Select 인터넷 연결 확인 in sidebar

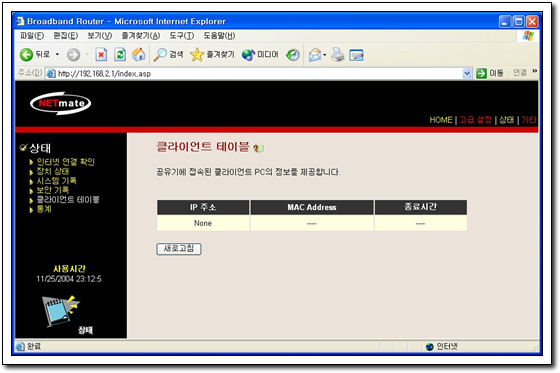click(66, 162)
